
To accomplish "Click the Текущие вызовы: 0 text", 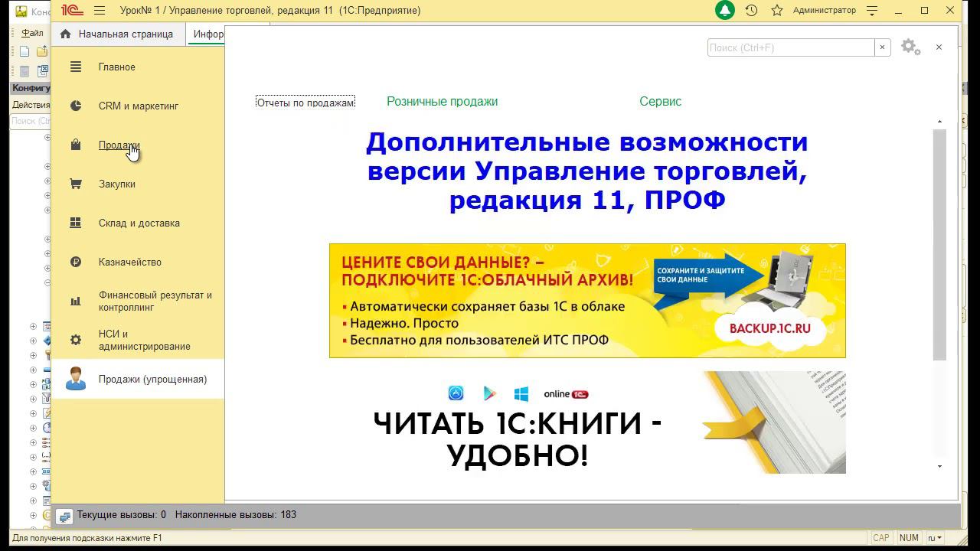I will (122, 515).
